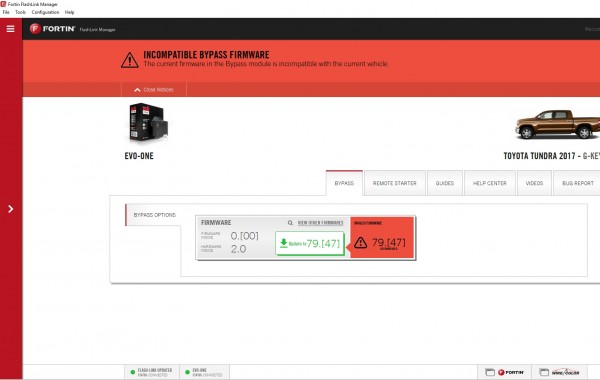
Task: Open the Help Center tab
Action: point(489,183)
